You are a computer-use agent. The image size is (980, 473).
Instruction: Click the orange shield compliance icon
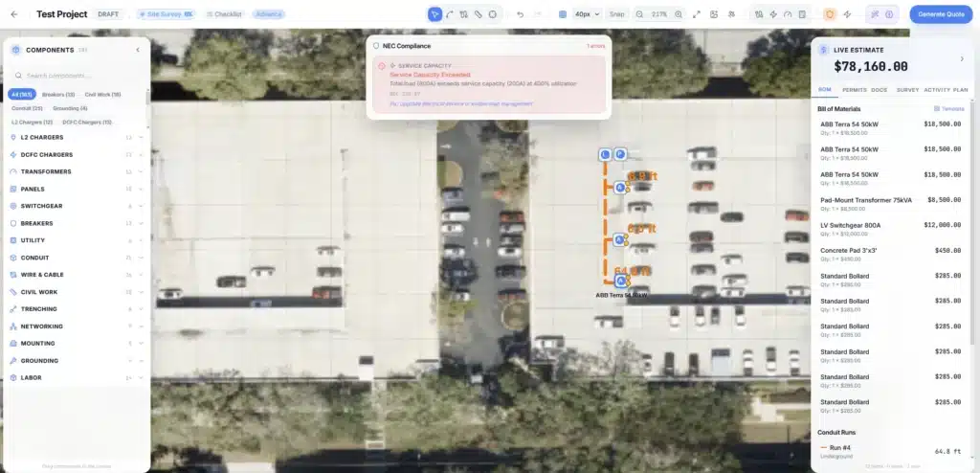(829, 14)
